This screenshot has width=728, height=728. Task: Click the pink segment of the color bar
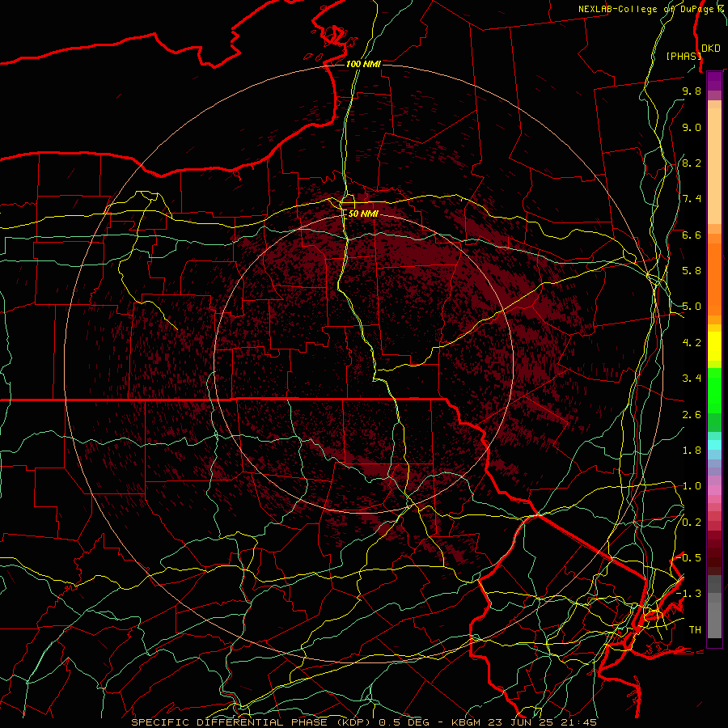pos(714,490)
